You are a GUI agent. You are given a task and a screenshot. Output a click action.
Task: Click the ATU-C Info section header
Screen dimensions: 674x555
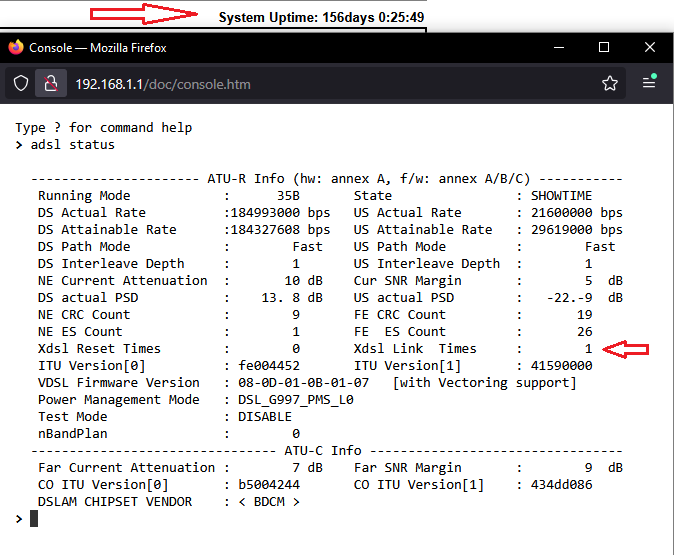click(323, 451)
